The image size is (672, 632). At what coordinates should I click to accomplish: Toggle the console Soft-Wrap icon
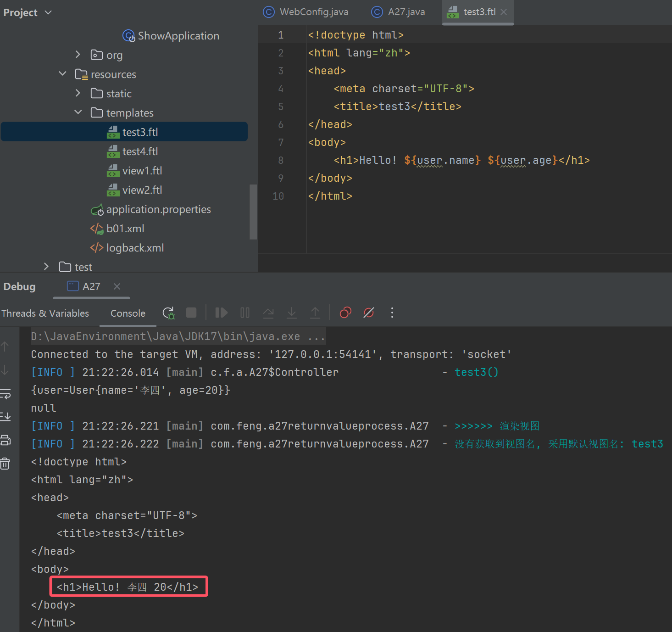pos(5,394)
